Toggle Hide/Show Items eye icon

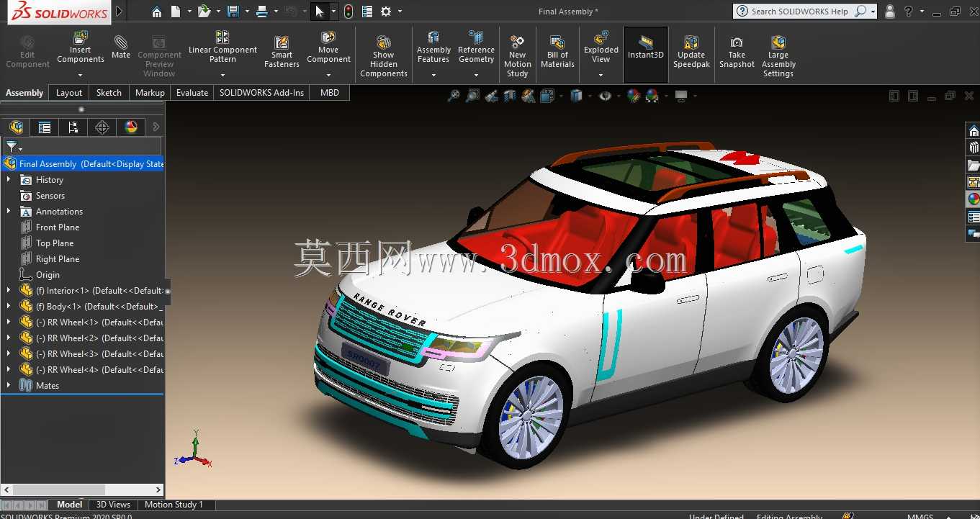click(x=605, y=96)
